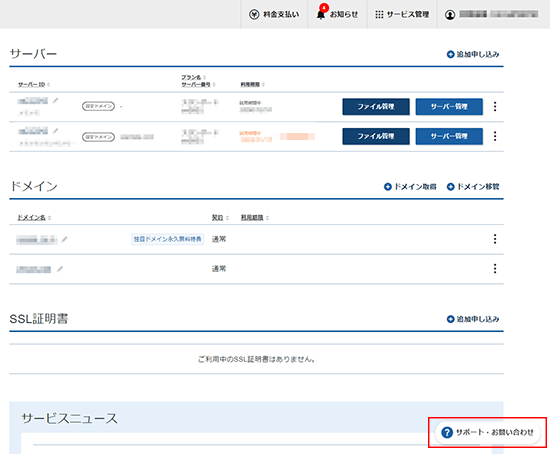Viewport: 550px width, 454px height.
Task: Open サーバー管理 for the first server
Action: 449,107
